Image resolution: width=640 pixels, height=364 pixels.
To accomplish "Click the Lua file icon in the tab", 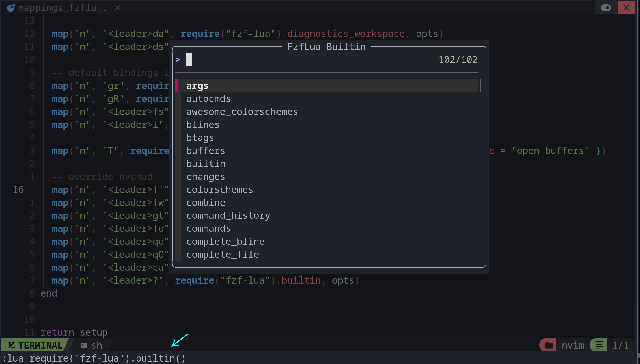I will 11,8.
